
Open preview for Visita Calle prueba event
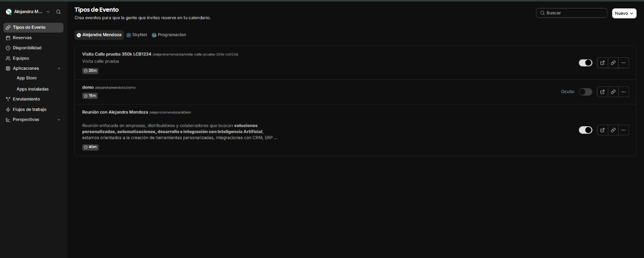[x=602, y=63]
